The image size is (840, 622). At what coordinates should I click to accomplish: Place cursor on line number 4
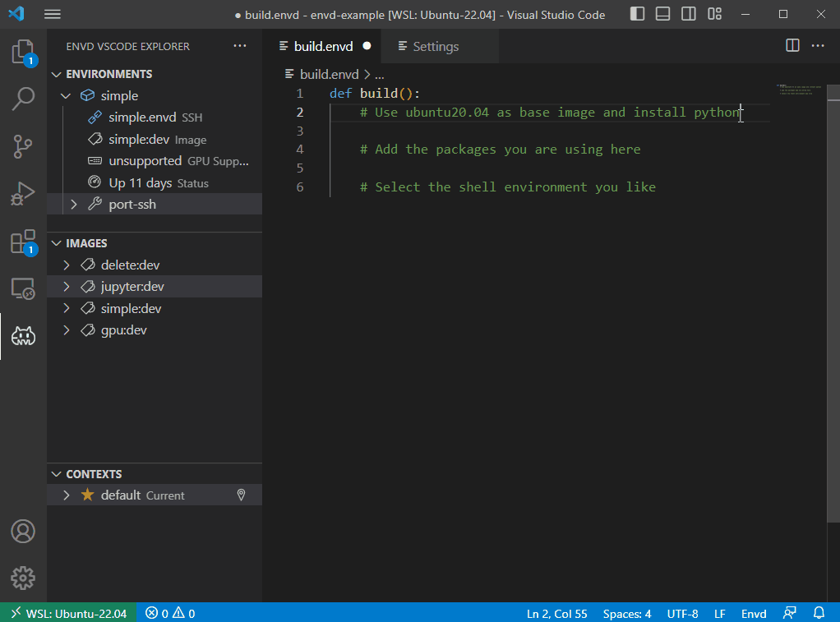(x=299, y=150)
